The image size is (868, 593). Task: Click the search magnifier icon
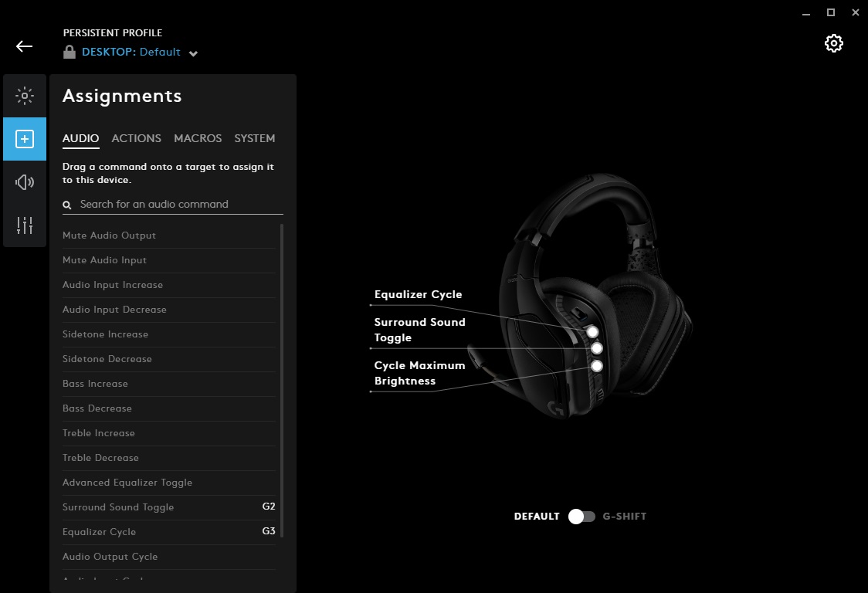(x=68, y=205)
